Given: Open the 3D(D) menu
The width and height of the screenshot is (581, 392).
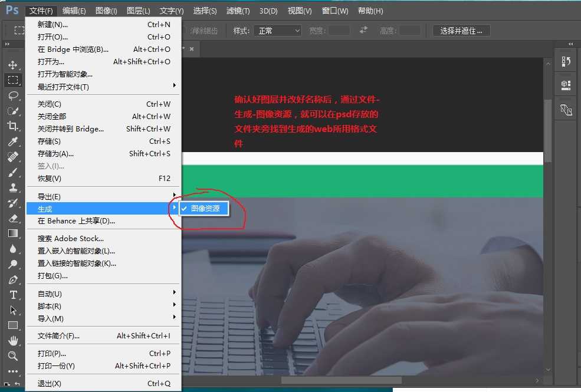Looking at the screenshot, I should coord(268,11).
